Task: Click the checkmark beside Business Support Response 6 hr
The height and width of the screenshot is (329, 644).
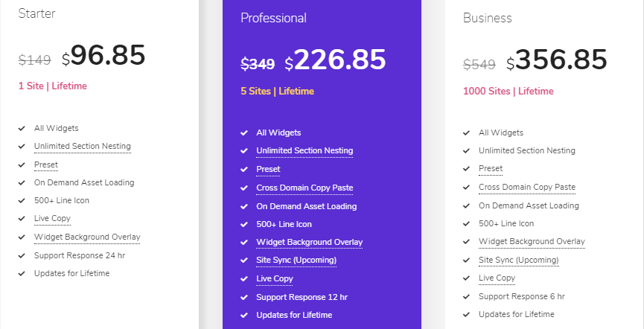Action: (467, 296)
